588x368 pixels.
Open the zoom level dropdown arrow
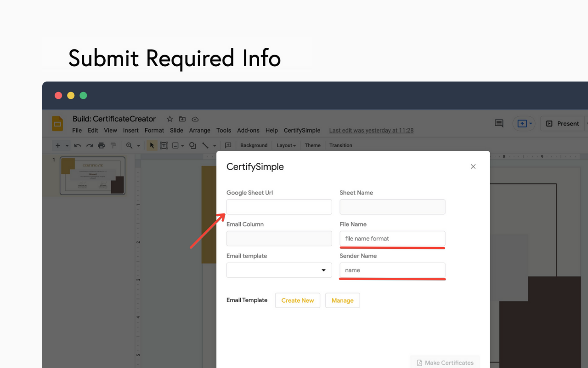(138, 146)
